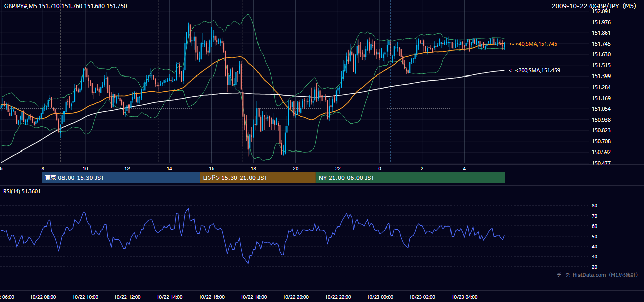The width and height of the screenshot is (644, 302).
Task: Click the hour 16 tick on price chart axis
Action: coord(211,169)
